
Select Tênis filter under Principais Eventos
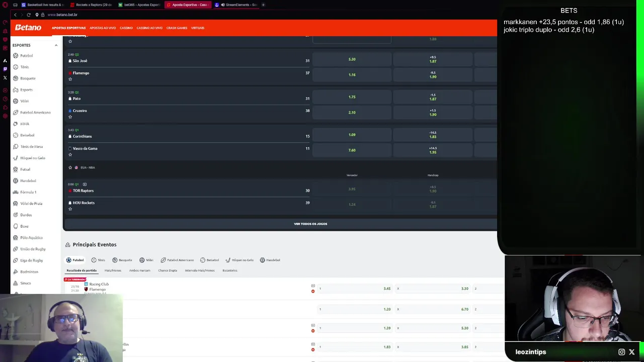click(x=98, y=260)
